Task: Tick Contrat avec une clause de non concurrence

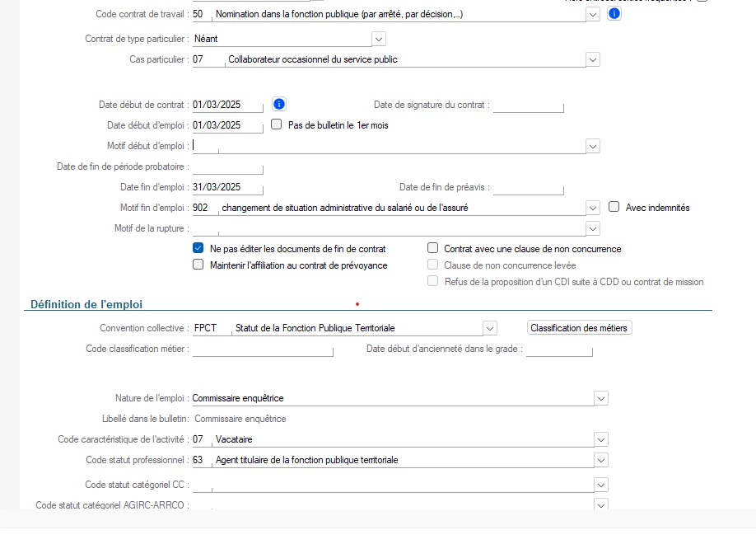Action: (x=433, y=248)
